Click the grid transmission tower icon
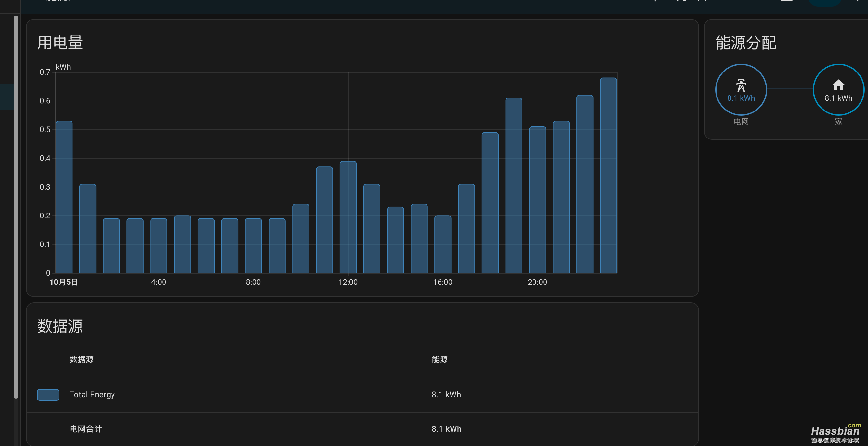Screen dimensions: 868x446 pyautogui.click(x=741, y=85)
